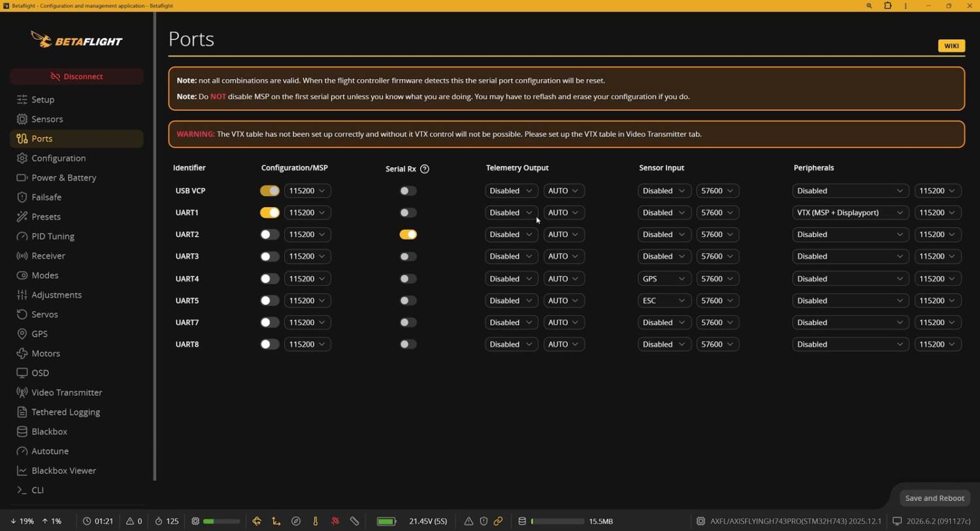Click the Motors icon in sidebar
This screenshot has width=980, height=531.
(22, 353)
